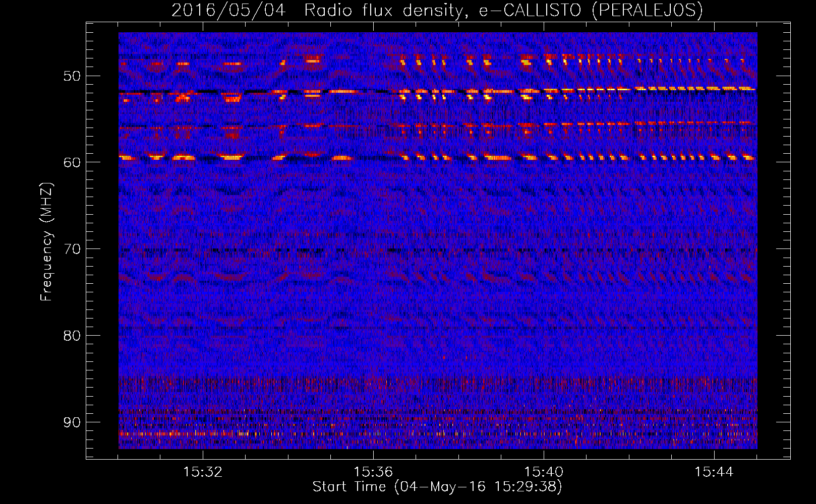Click the 50 frequency tick label
Image resolution: width=816 pixels, height=504 pixels.
click(72, 76)
